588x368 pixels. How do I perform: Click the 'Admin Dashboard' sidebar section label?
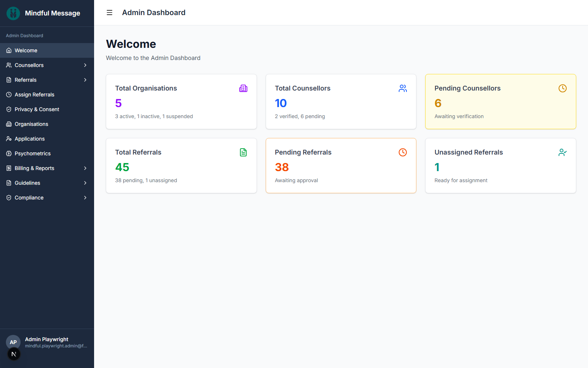pyautogui.click(x=24, y=36)
